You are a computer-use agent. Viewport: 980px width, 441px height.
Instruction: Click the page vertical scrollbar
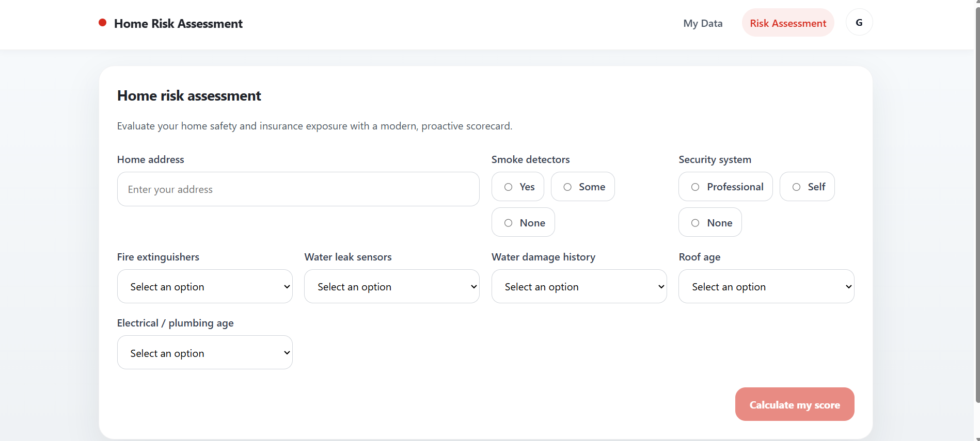(977, 206)
